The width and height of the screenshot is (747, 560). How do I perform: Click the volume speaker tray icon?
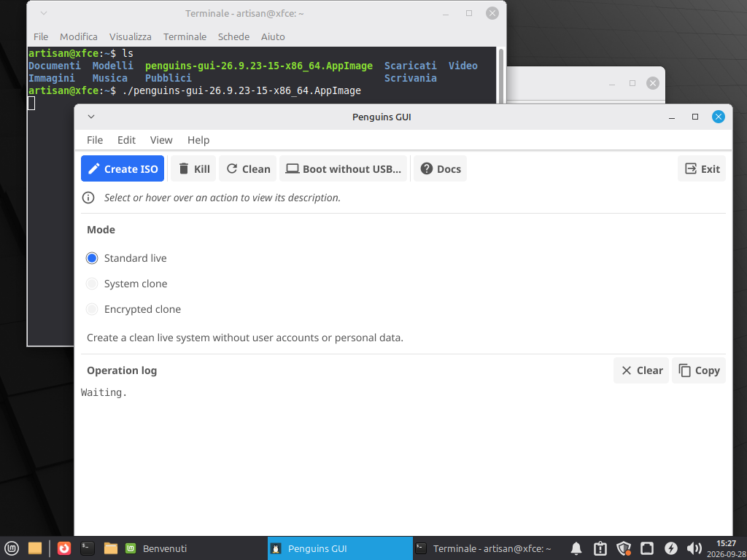tap(694, 548)
